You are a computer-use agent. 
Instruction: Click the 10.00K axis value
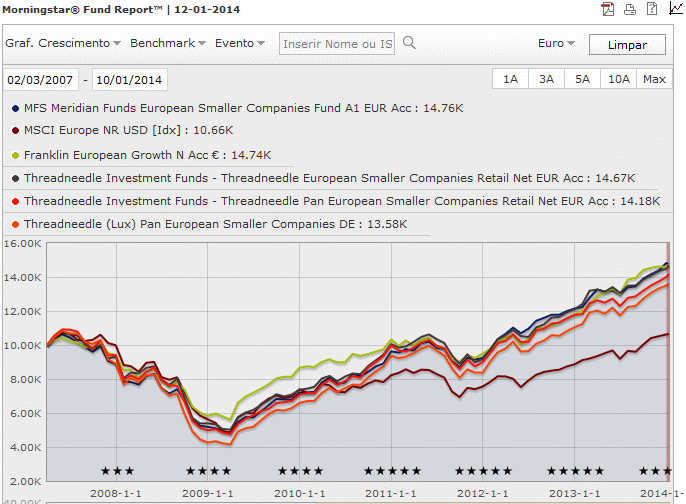click(x=22, y=345)
